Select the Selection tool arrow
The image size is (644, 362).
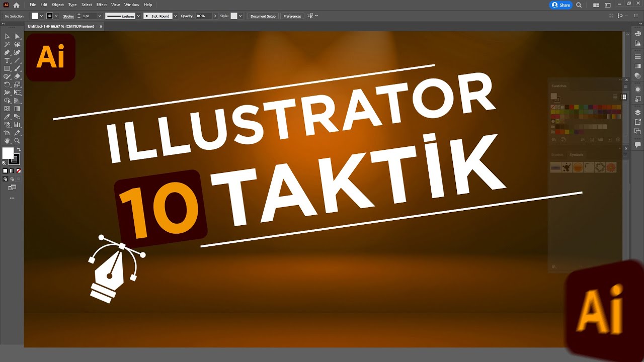click(x=7, y=36)
